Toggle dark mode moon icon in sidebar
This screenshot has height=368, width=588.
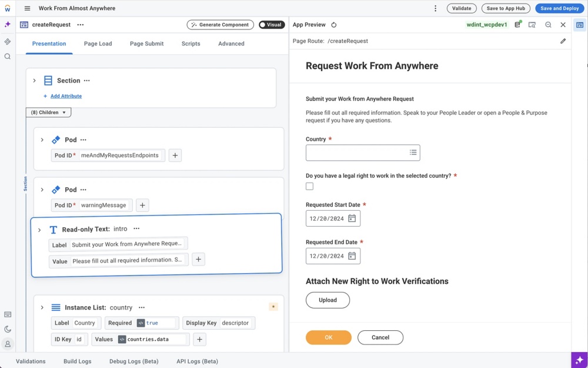pyautogui.click(x=8, y=329)
